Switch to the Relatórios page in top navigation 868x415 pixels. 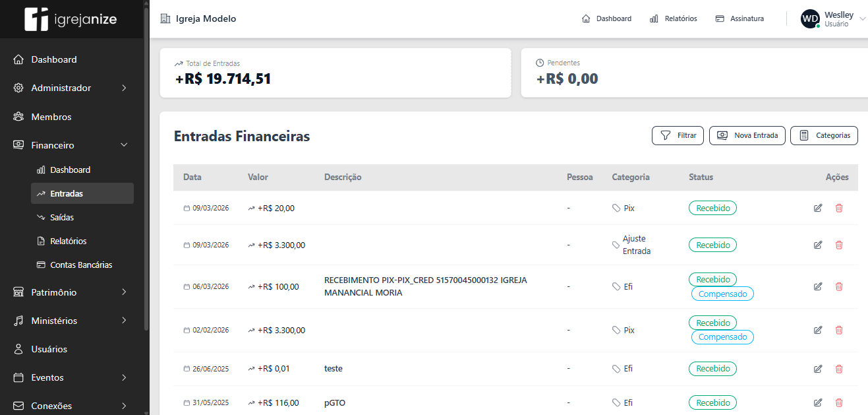pyautogui.click(x=673, y=18)
